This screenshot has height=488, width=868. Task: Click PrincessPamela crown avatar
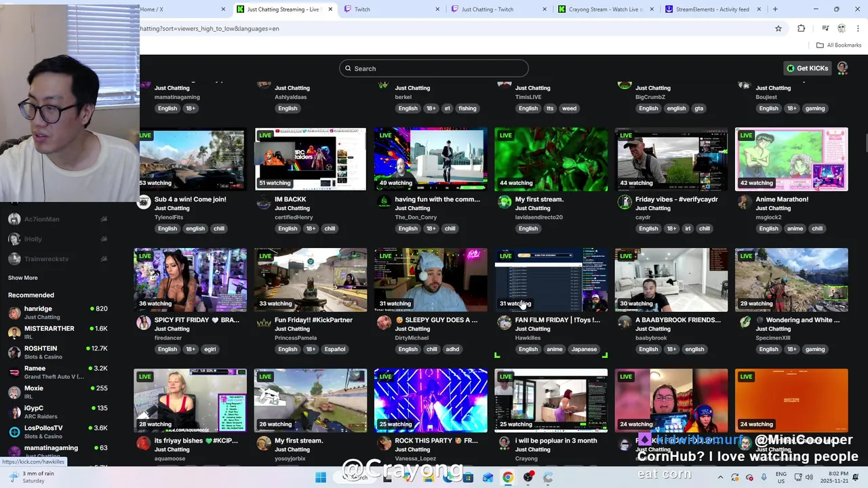point(264,323)
